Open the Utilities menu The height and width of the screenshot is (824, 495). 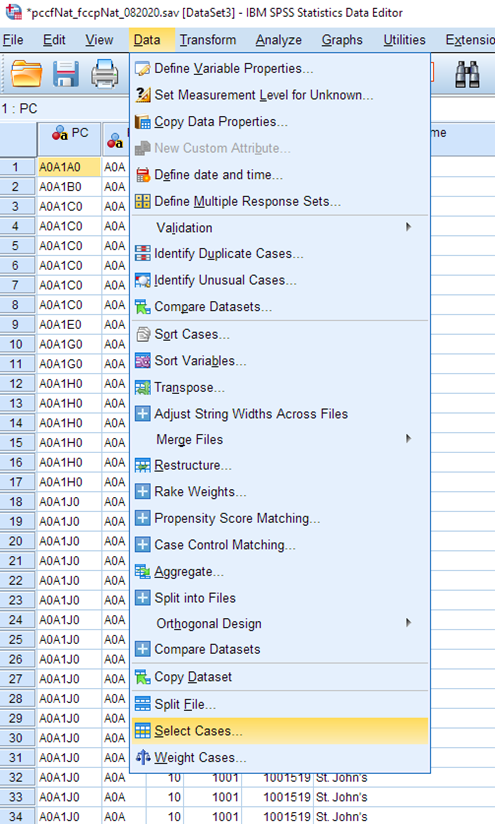[405, 40]
